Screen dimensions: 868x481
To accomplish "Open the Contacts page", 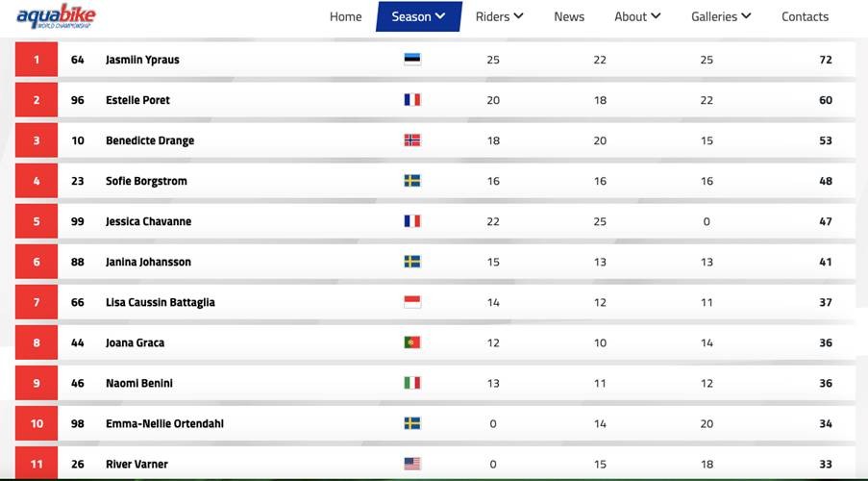I will 805,16.
